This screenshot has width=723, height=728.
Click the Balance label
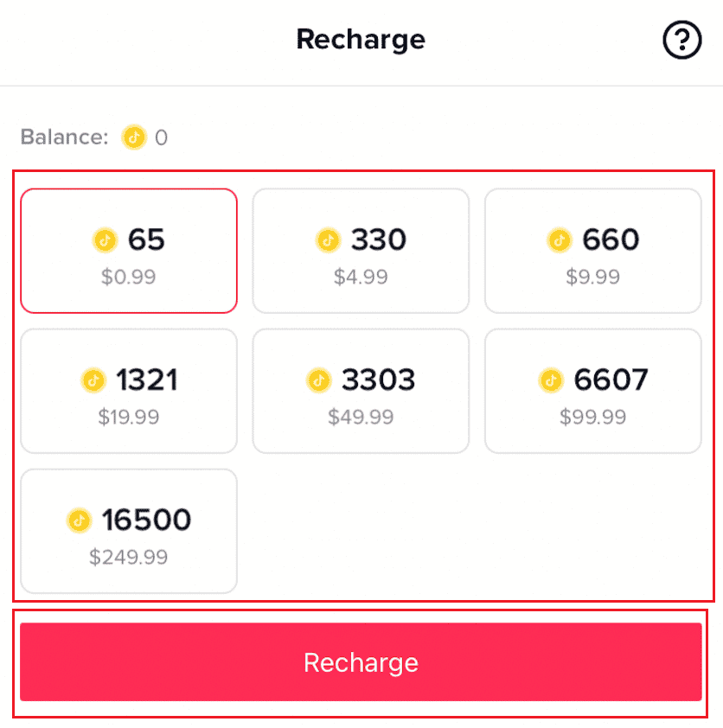pyautogui.click(x=64, y=137)
